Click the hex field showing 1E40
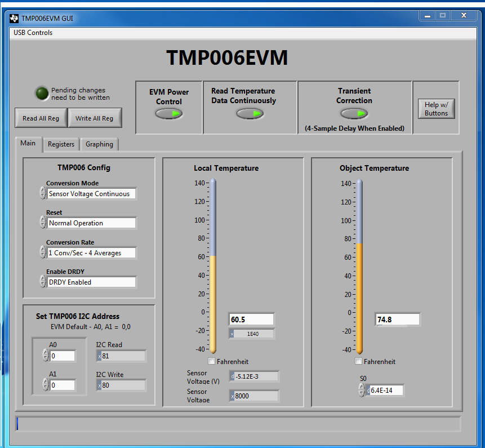The image size is (485, 448). tap(253, 334)
